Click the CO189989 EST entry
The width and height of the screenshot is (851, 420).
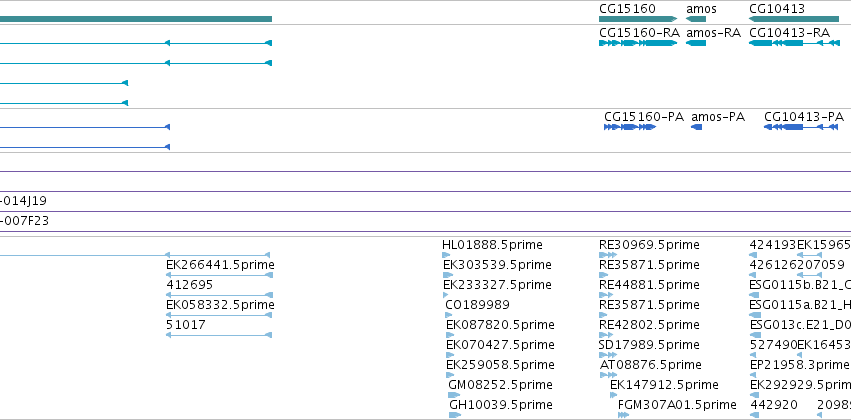pyautogui.click(x=477, y=304)
